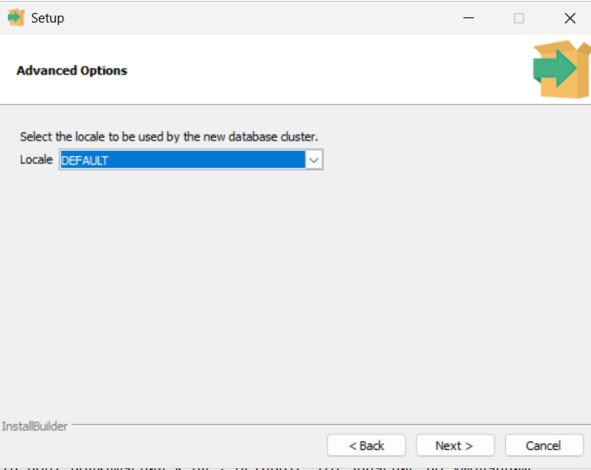Click the 'Select the locale' instruction text
The width and height of the screenshot is (591, 470).
(169, 136)
